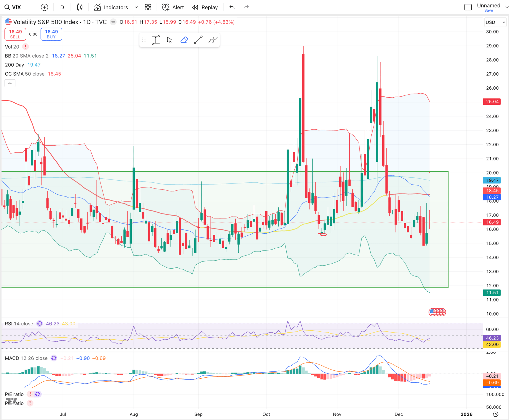
Task: Select the eraser drawing tool
Action: (184, 40)
